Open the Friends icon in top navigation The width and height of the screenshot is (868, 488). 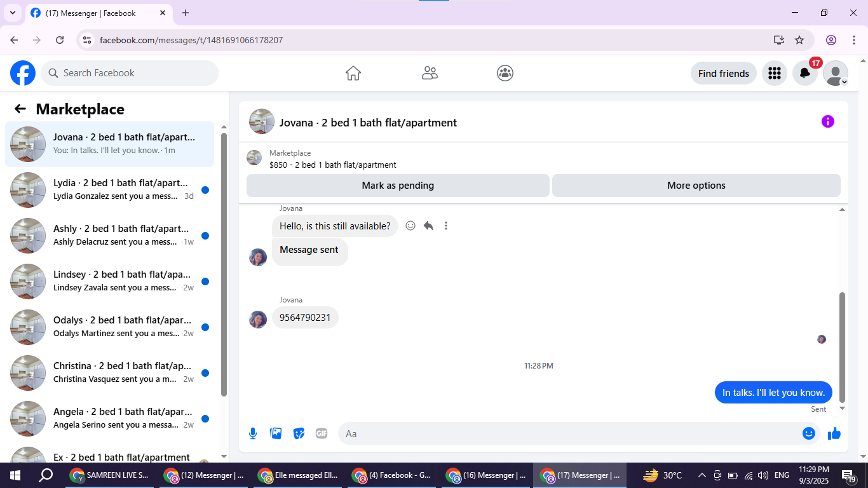430,73
